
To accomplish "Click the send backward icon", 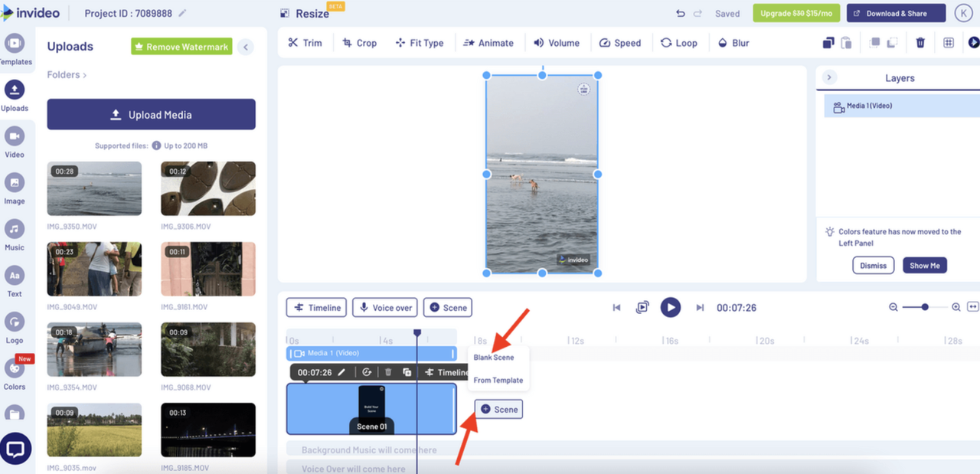I will [892, 43].
